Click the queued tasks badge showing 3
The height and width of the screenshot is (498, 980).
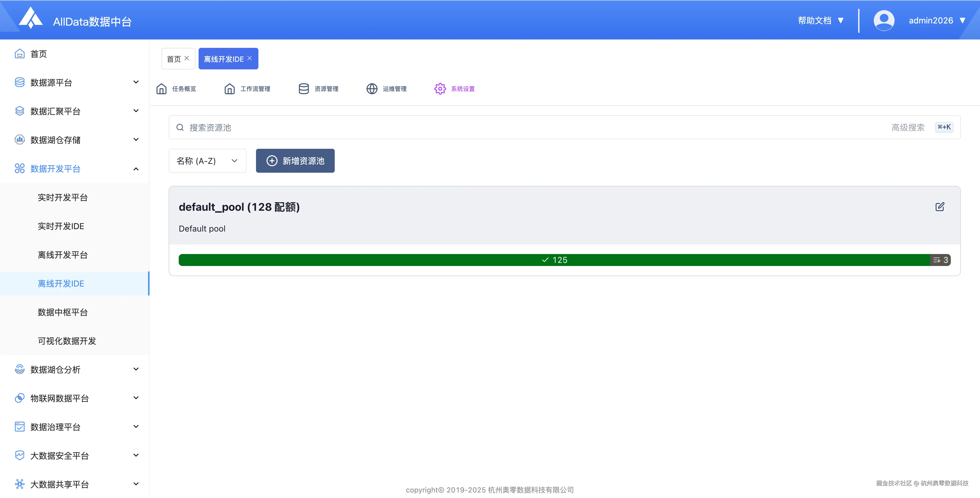coord(941,260)
